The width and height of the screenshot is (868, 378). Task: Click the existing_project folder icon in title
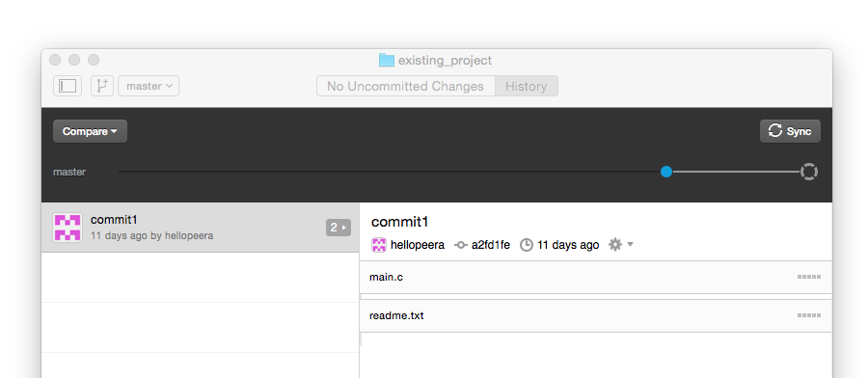click(x=387, y=60)
